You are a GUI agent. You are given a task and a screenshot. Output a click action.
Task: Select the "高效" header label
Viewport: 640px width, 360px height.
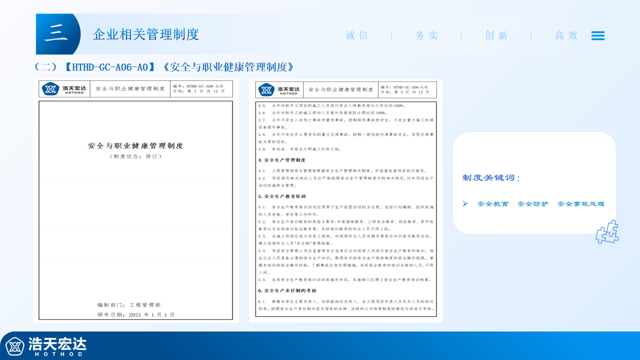(566, 36)
